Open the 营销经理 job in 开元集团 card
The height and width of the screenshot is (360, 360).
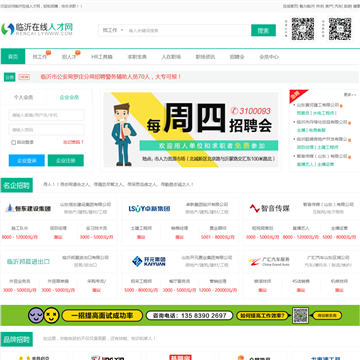coord(218,281)
